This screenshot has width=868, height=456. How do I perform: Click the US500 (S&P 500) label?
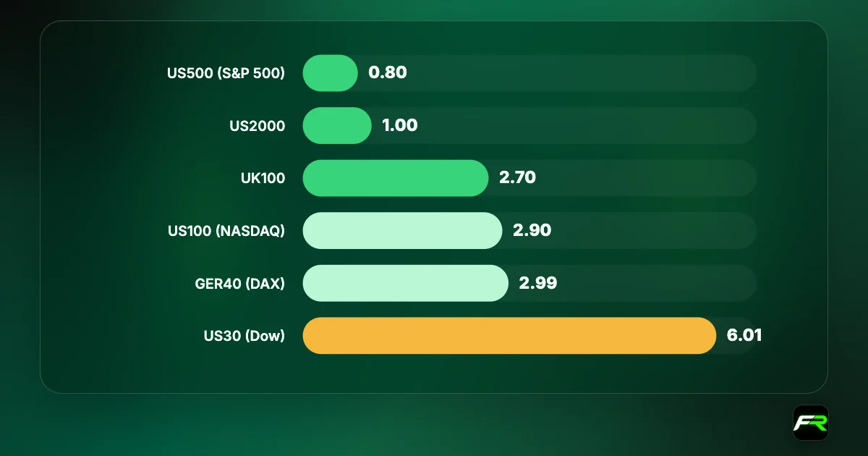[x=226, y=73]
